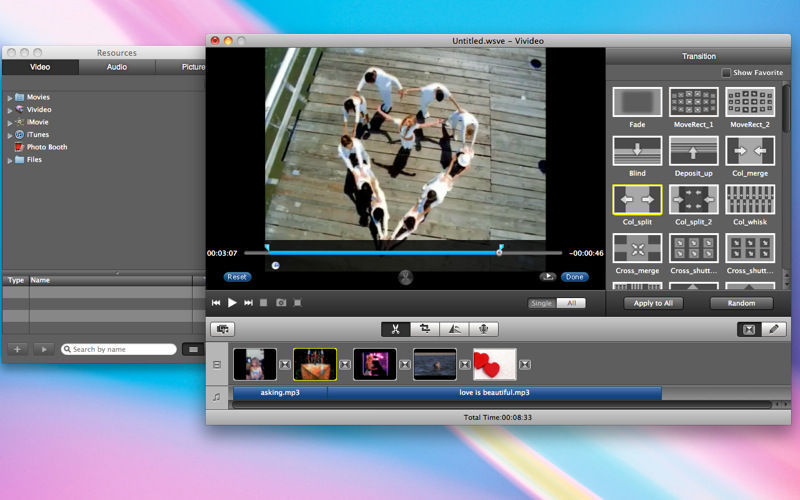The height and width of the screenshot is (500, 800).
Task: Enable the Show Favorite checkbox
Action: tap(726, 73)
